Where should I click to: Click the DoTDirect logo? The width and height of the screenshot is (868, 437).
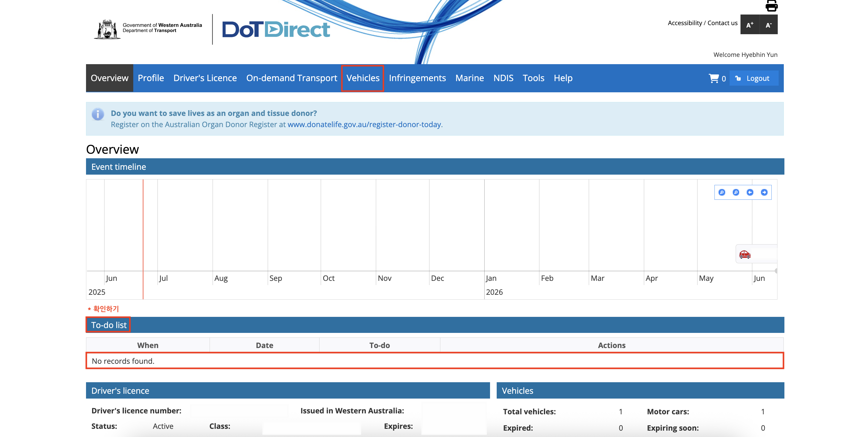click(276, 29)
